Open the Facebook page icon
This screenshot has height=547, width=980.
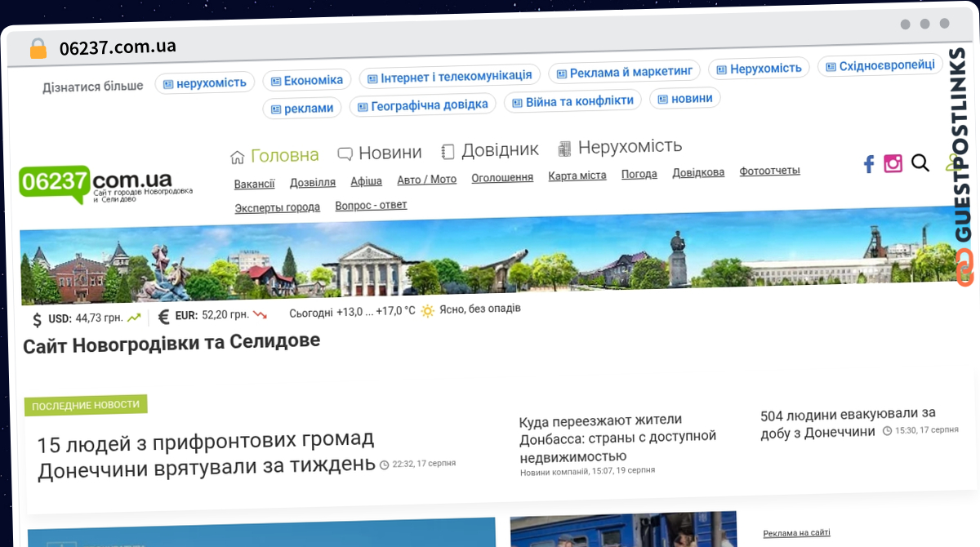(x=868, y=164)
